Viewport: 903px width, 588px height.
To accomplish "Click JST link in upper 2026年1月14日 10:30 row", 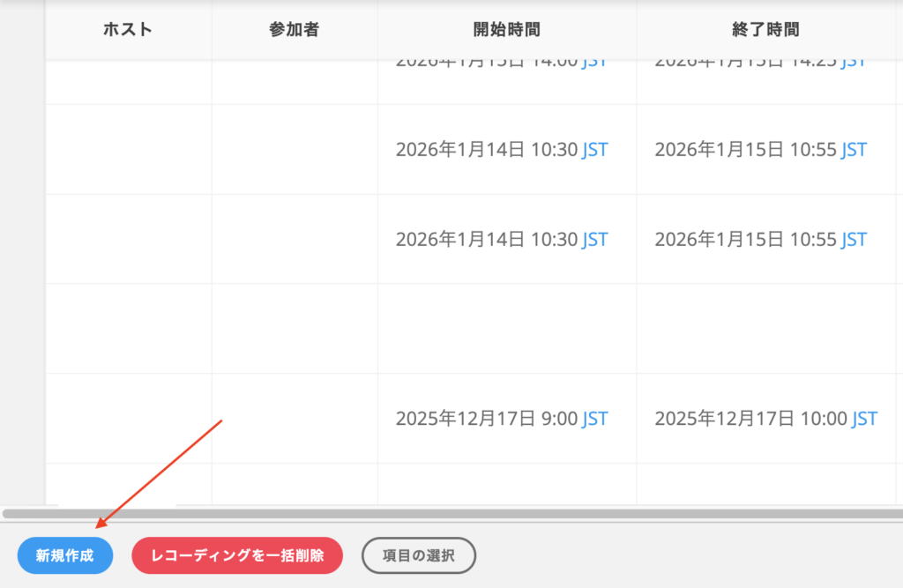I will point(595,150).
